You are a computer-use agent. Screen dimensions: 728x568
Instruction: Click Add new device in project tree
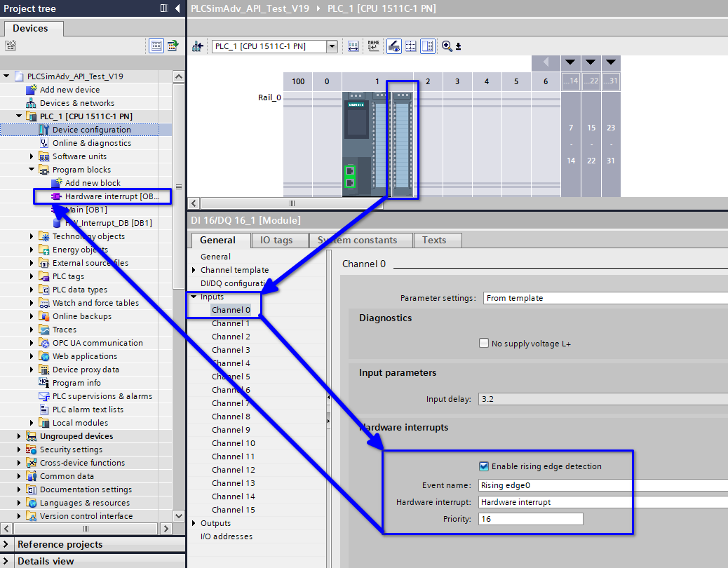[x=69, y=90]
